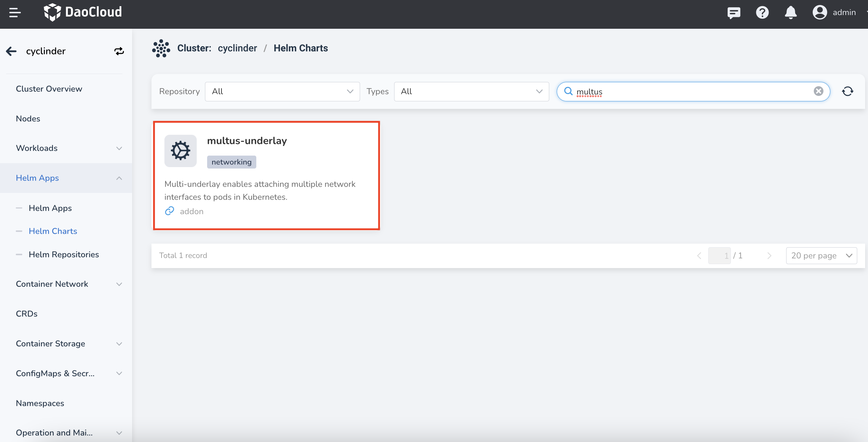Click the addon link icon
868x442 pixels.
click(x=169, y=211)
